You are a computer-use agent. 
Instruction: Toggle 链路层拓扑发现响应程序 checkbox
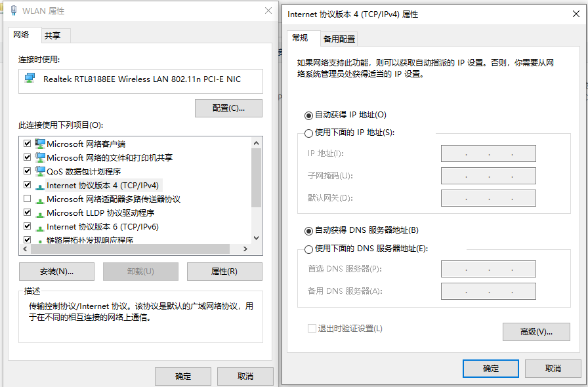tap(27, 239)
